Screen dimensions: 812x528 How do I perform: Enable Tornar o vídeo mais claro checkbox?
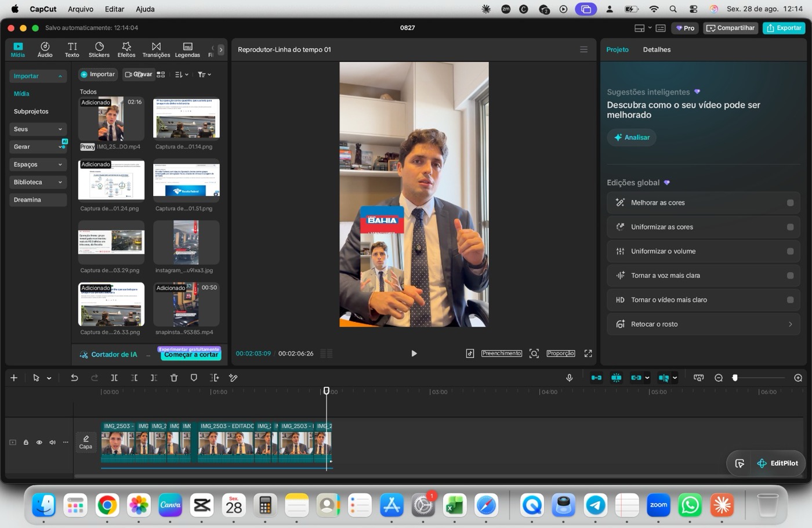790,300
